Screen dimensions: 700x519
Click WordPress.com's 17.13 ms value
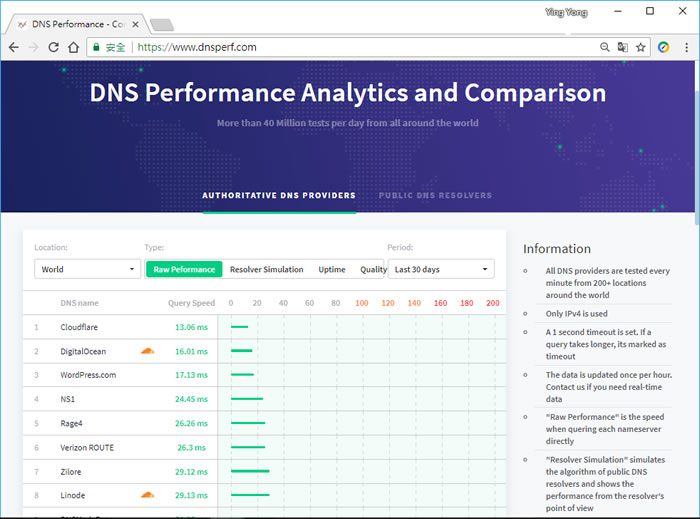(x=191, y=375)
